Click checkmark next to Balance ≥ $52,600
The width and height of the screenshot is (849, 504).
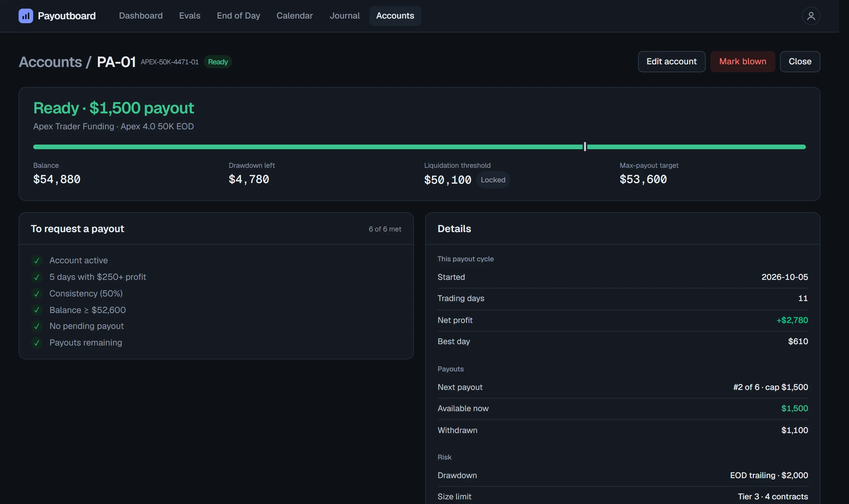[37, 310]
